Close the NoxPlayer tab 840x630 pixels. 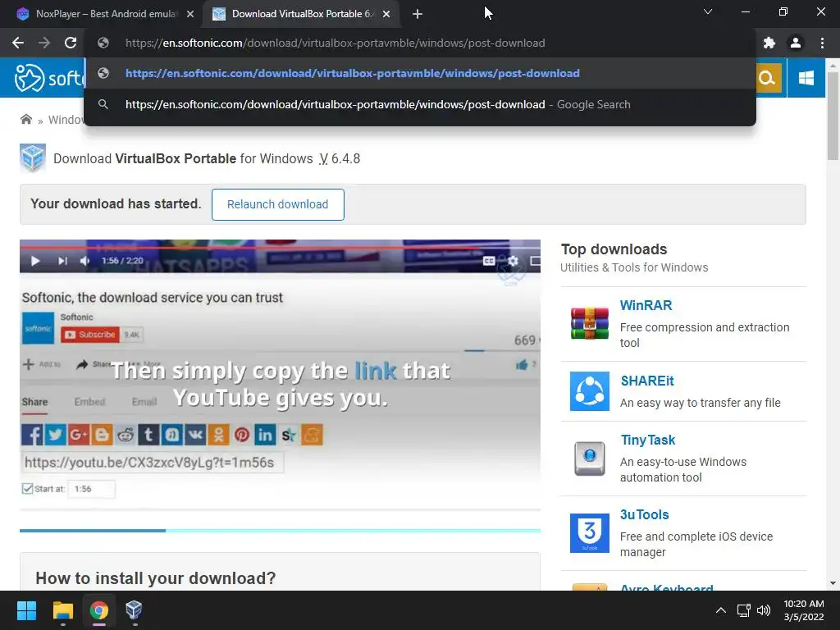click(x=190, y=14)
